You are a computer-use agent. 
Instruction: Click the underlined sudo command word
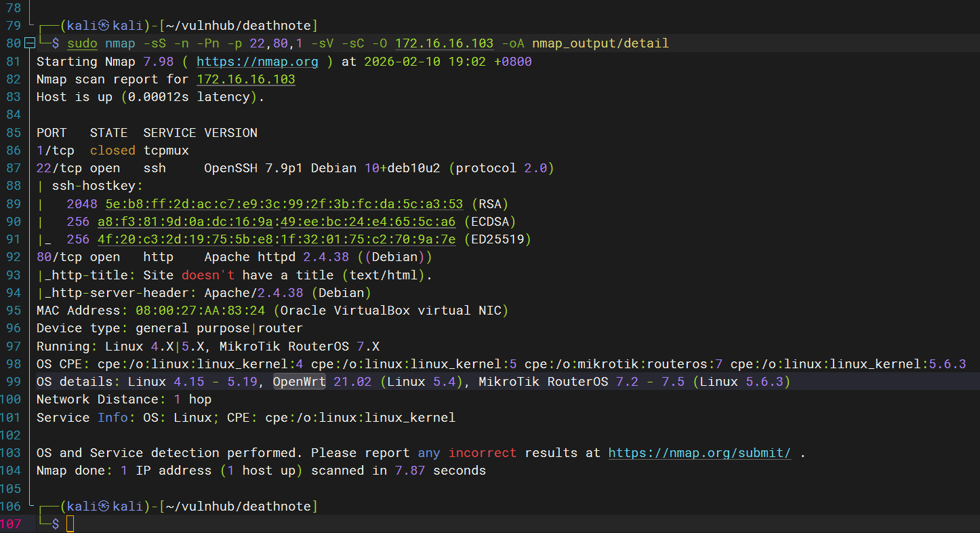(82, 43)
